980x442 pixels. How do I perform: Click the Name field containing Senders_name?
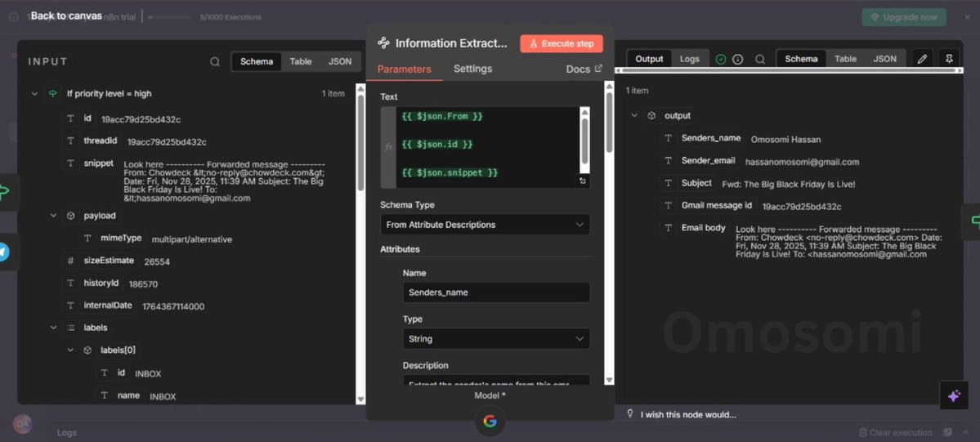point(496,292)
